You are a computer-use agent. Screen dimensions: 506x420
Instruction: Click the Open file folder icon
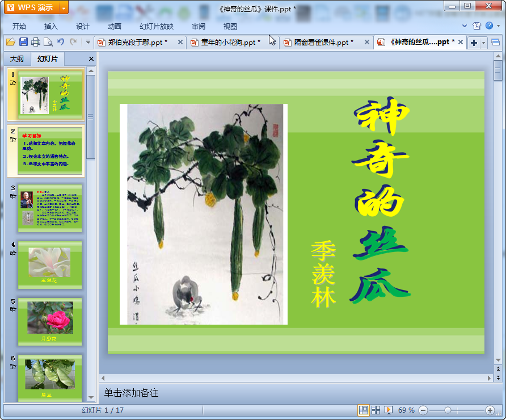11,41
